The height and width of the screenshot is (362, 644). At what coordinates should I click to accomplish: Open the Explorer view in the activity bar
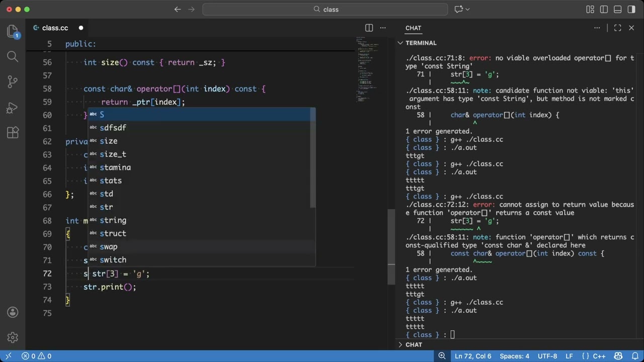[13, 32]
